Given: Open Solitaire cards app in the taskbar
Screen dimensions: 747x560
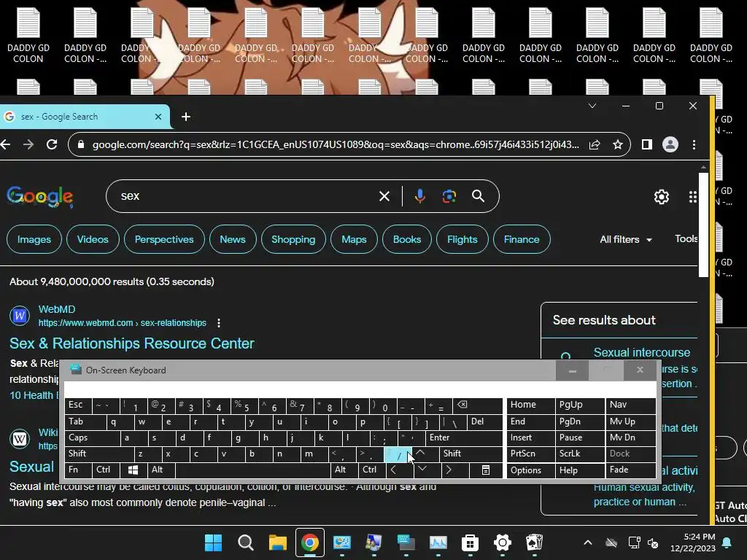Looking at the screenshot, I should pyautogui.click(x=534, y=542).
